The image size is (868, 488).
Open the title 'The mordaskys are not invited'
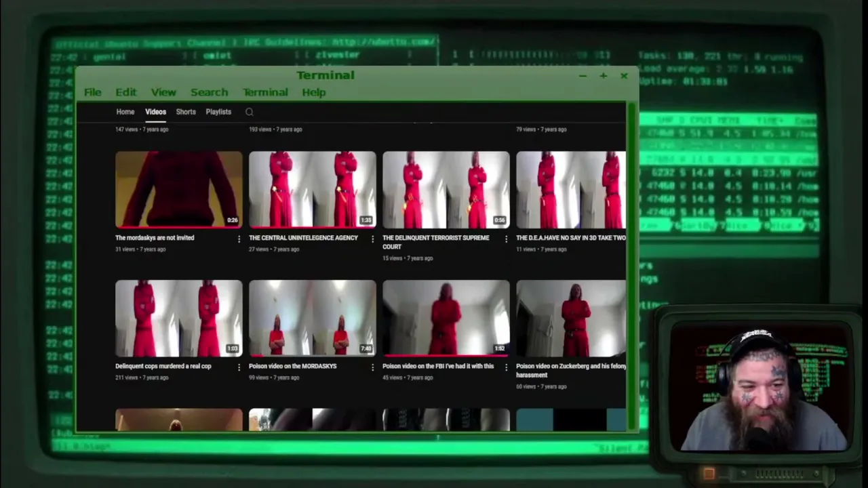[x=155, y=238]
